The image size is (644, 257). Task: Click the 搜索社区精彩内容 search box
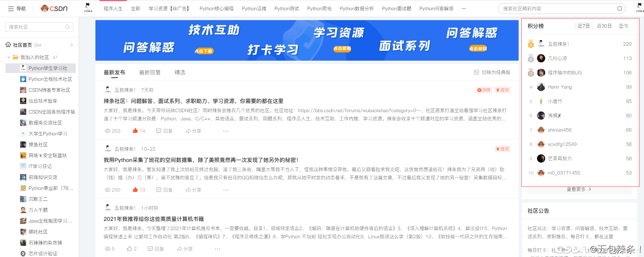[562, 9]
